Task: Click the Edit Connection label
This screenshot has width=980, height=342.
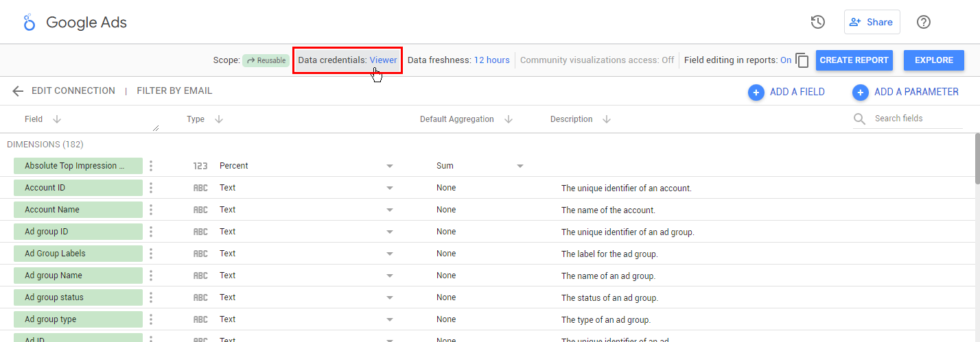Action: 73,91
